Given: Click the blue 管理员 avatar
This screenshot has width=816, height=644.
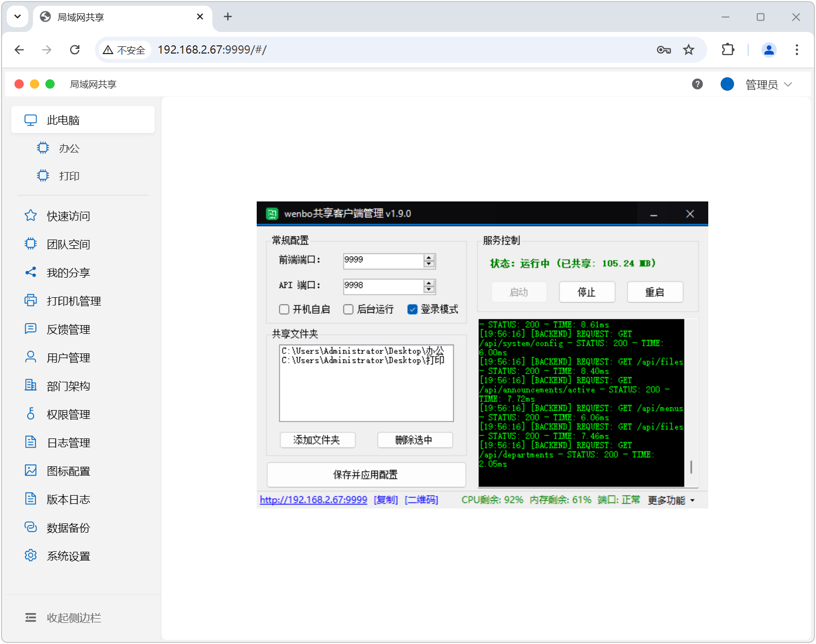Looking at the screenshot, I should [x=727, y=84].
